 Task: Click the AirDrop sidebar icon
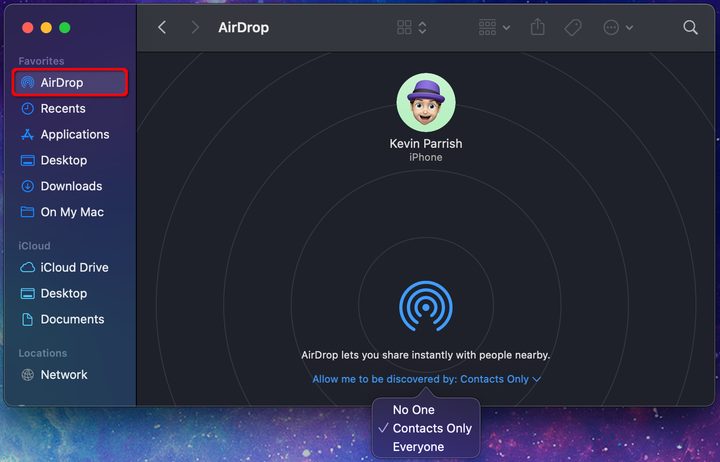[x=28, y=83]
